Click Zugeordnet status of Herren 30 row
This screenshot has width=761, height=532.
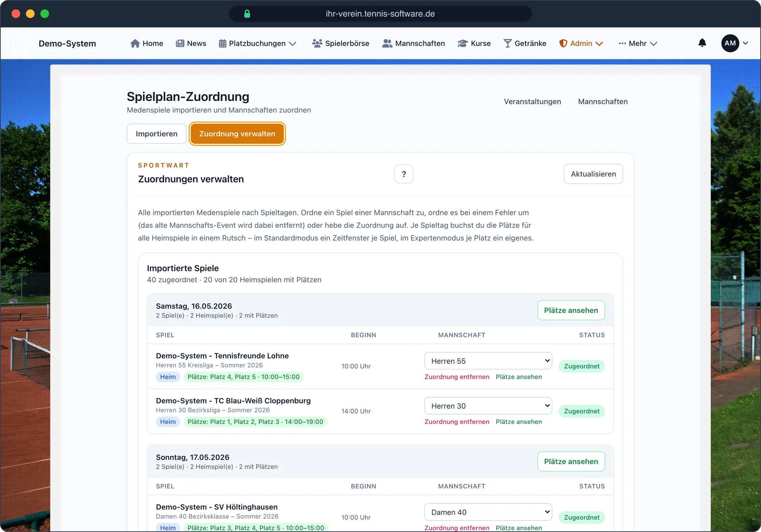(582, 411)
